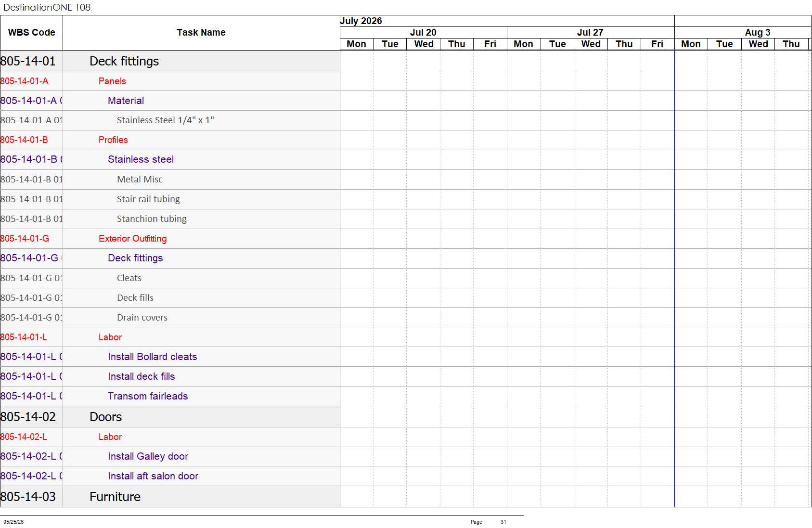Viewport: 812px width, 528px height.
Task: Select the Stair rail tubing task
Action: [148, 199]
